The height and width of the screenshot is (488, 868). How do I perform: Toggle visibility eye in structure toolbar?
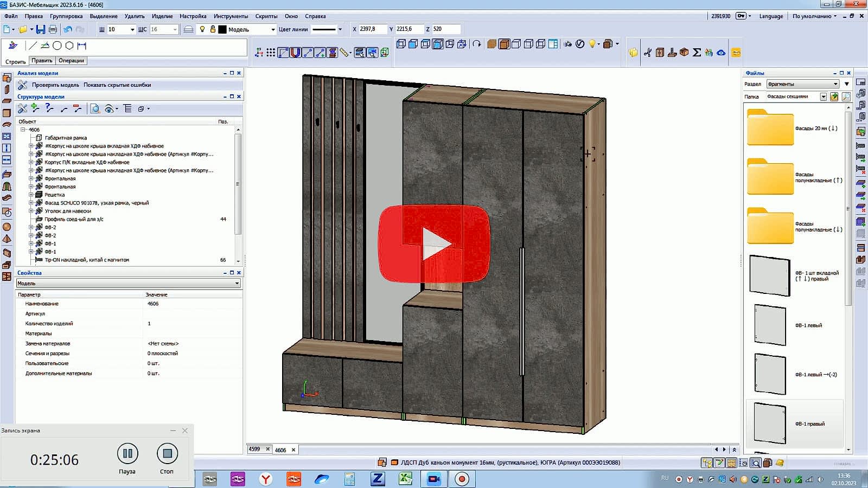110,108
